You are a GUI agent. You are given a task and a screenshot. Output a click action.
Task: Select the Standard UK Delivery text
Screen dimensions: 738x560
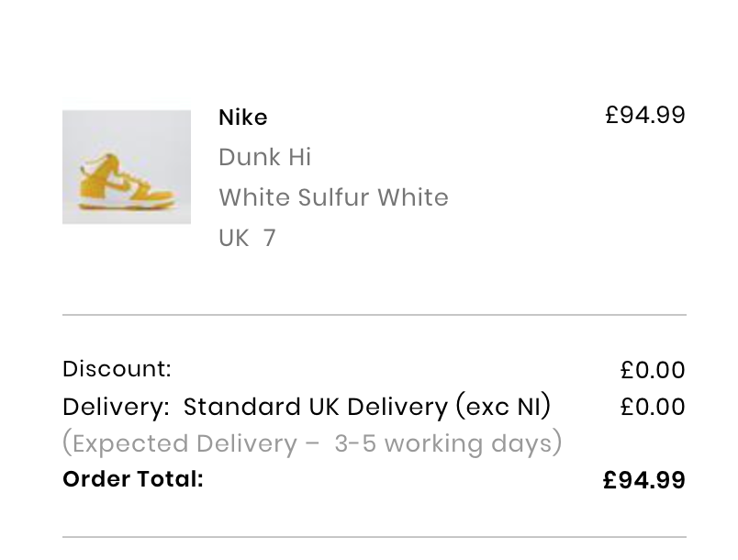coord(316,407)
